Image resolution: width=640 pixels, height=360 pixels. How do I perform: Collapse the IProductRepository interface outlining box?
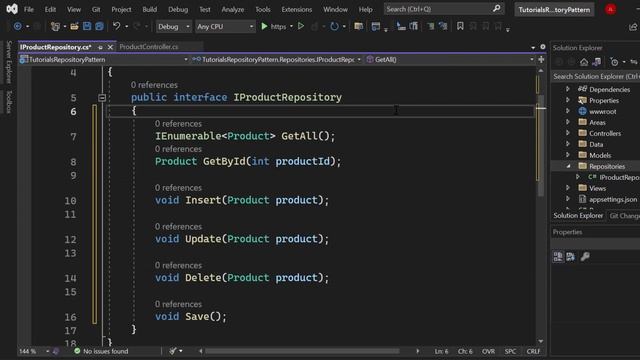102,98
